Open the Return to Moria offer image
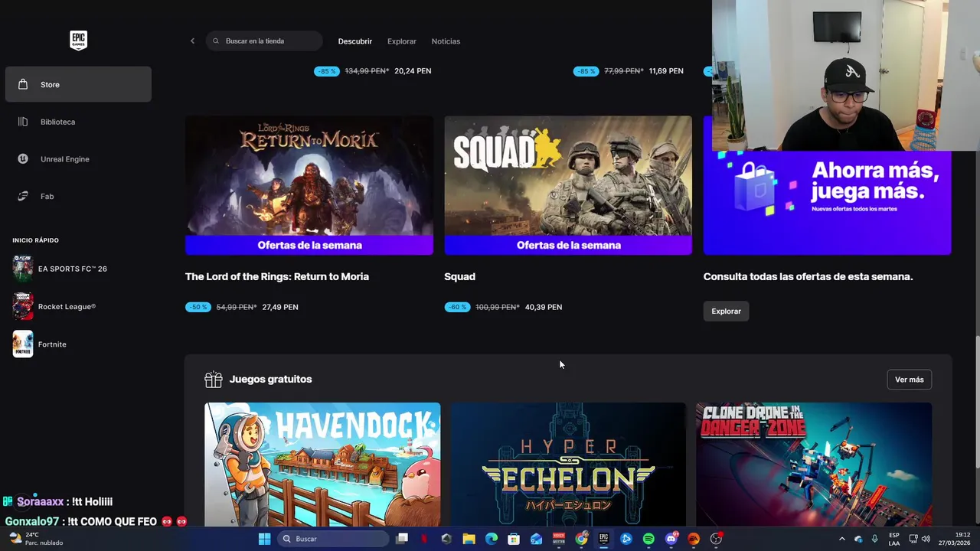 (309, 185)
